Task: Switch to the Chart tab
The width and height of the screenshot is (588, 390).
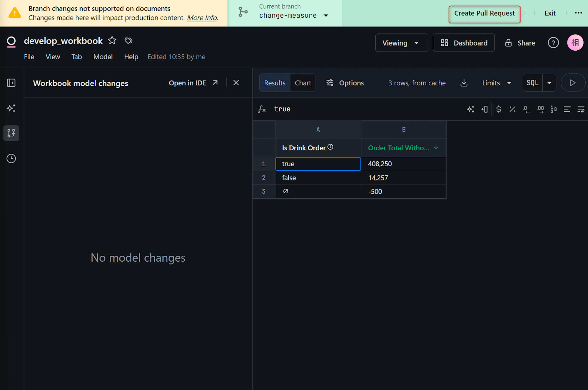Action: (x=303, y=83)
